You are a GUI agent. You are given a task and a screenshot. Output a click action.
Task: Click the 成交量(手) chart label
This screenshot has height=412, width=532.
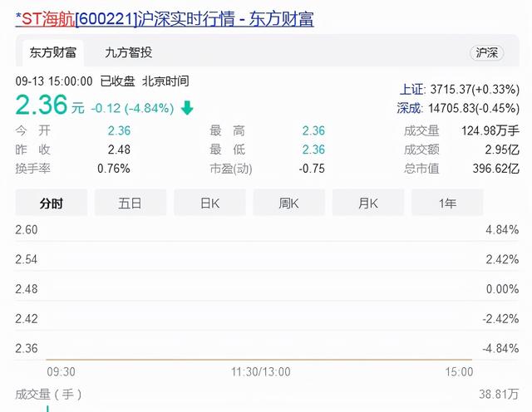[48, 395]
